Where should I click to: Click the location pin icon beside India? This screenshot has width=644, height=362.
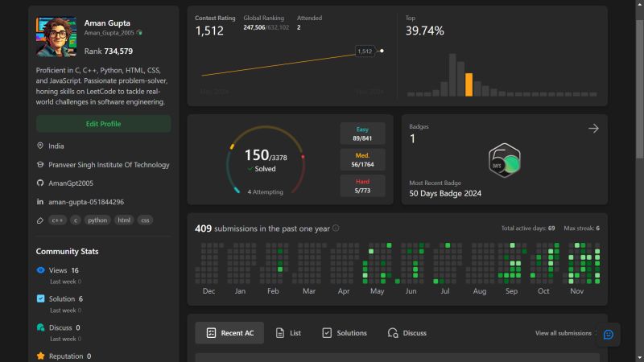(x=40, y=146)
